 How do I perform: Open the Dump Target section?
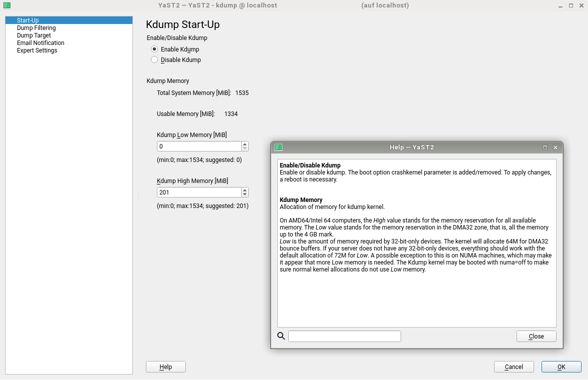pyautogui.click(x=34, y=35)
